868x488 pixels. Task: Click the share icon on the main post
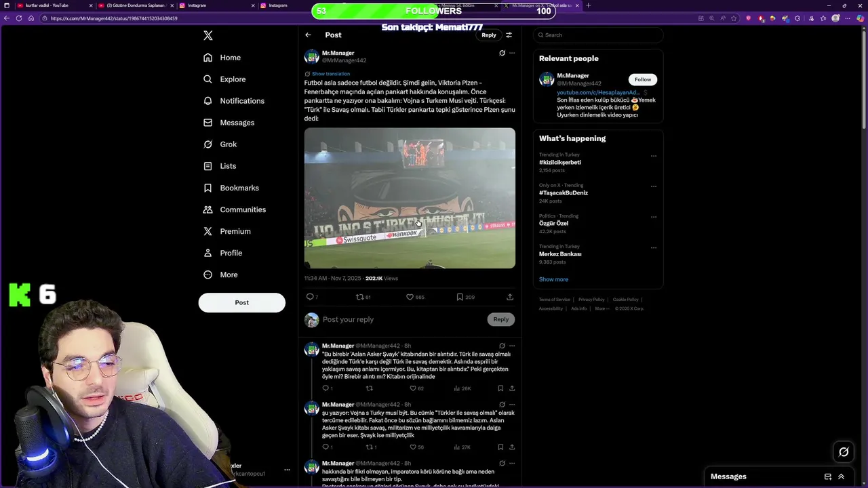(510, 297)
